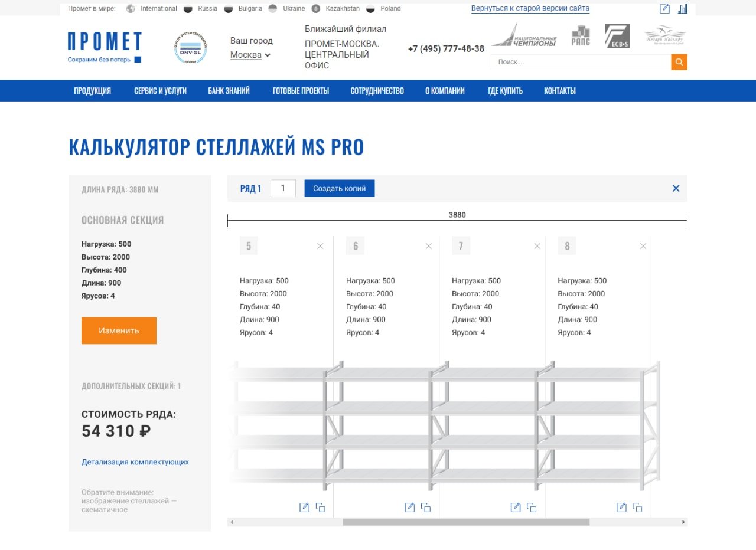Select the Kazakhstan country link
The height and width of the screenshot is (550, 756).
pos(335,9)
